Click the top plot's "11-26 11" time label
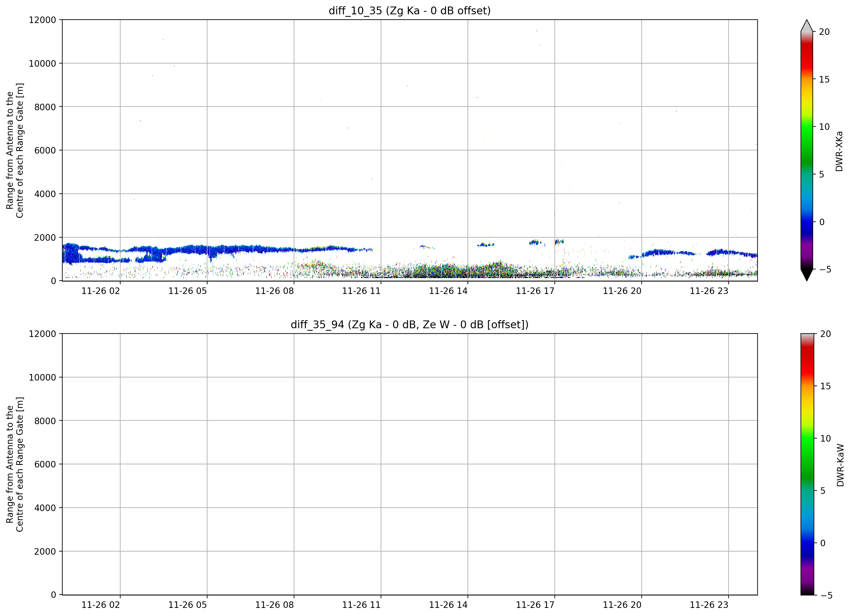Image resolution: width=851 pixels, height=616 pixels. click(361, 291)
